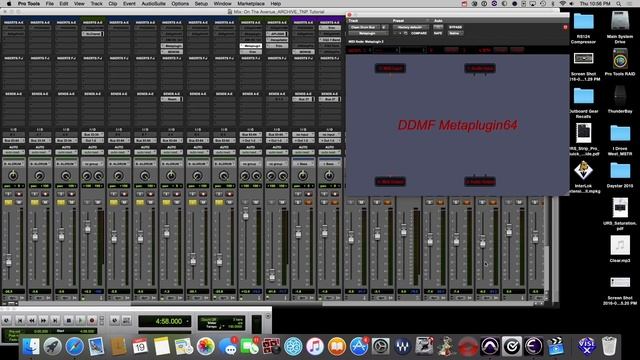This screenshot has height=360, width=640.
Task: Open the Track menu
Action: [96, 3]
